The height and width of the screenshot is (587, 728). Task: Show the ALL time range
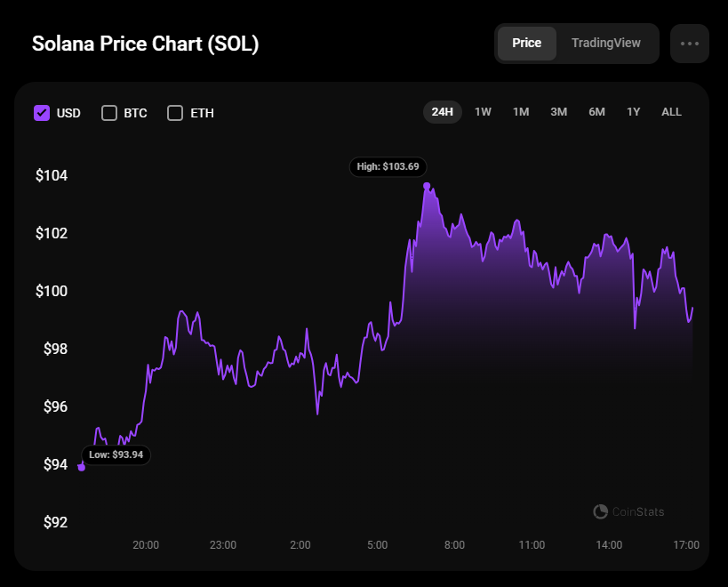click(x=671, y=112)
